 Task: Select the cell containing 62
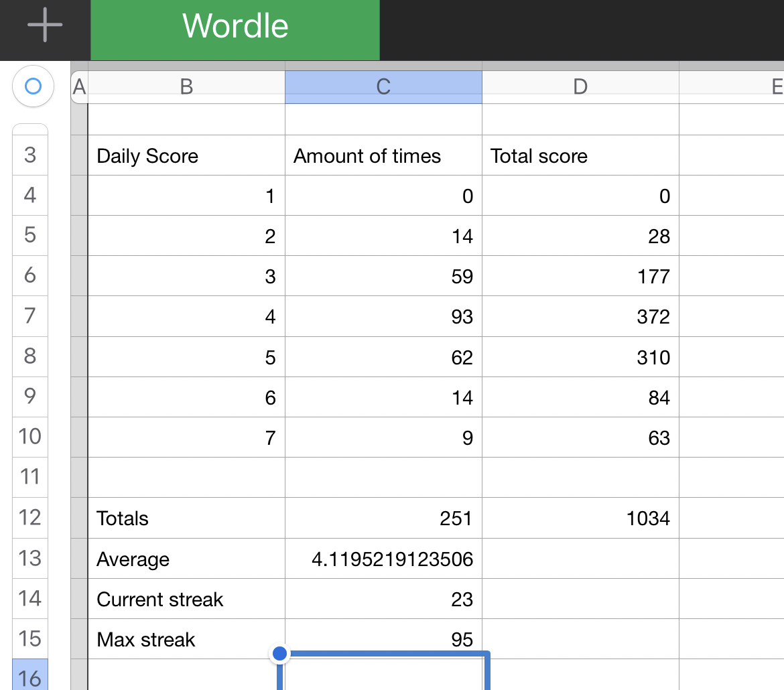383,356
